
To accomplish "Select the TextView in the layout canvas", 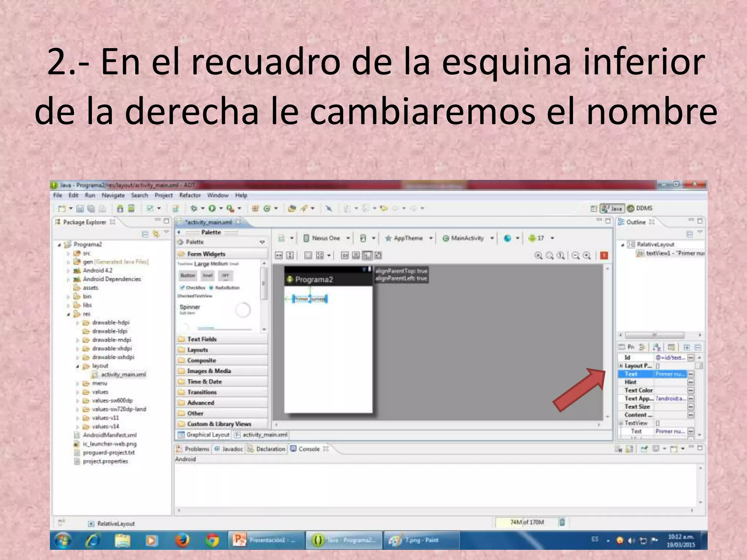I will tap(310, 299).
